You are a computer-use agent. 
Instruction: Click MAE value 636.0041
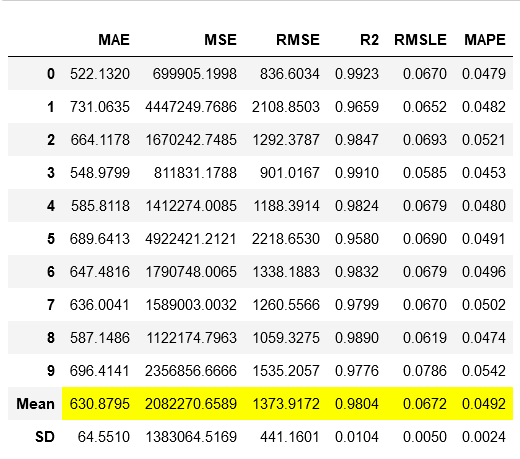click(x=100, y=305)
